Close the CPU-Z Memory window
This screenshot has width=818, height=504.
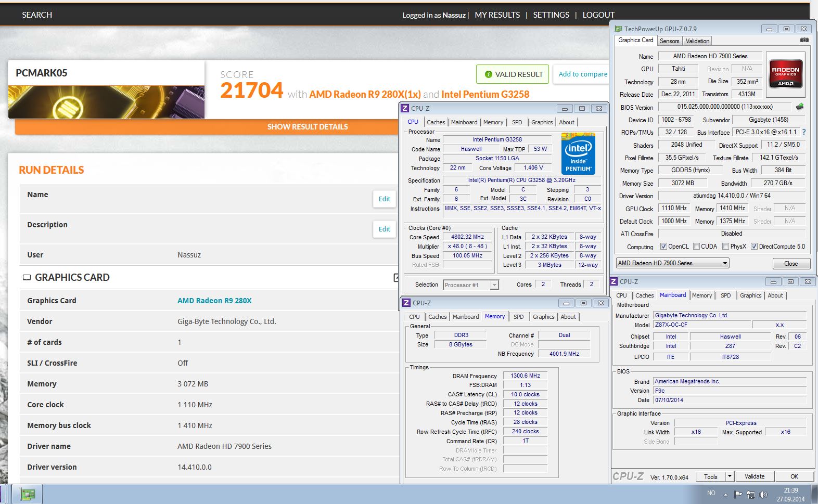(x=600, y=303)
